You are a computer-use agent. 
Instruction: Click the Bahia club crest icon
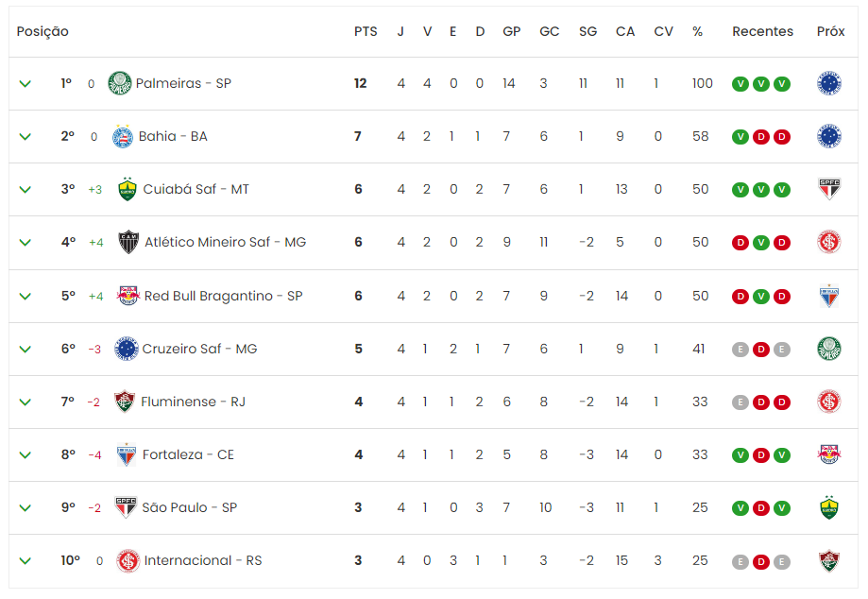[x=123, y=136]
